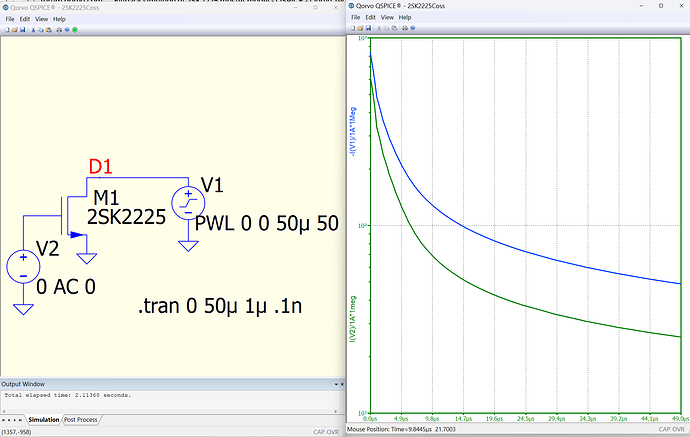Click the Open folder icon in schematic toolbar
This screenshot has height=437, width=690.
click(x=15, y=29)
